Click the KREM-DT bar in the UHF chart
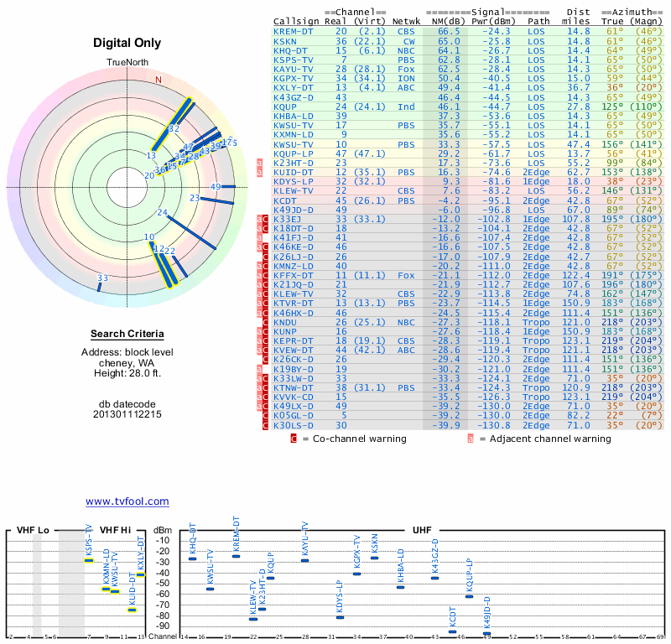Image resolution: width=671 pixels, height=644 pixels. pyautogui.click(x=236, y=556)
